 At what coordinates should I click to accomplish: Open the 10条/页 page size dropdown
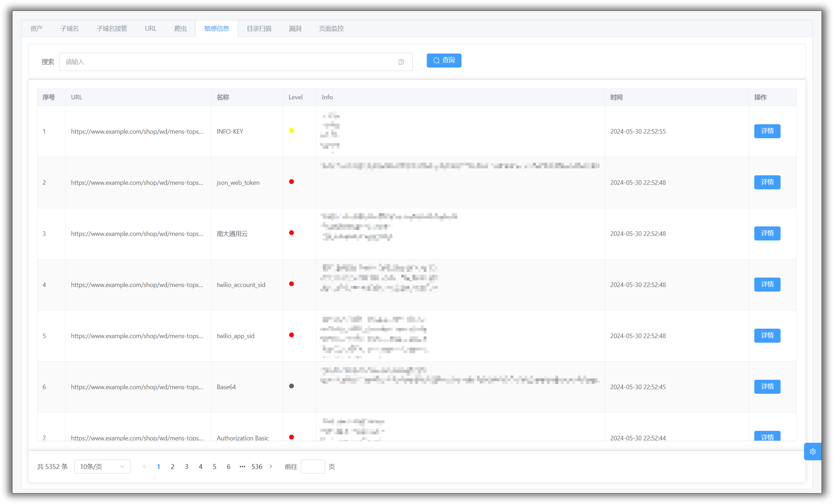click(x=102, y=466)
